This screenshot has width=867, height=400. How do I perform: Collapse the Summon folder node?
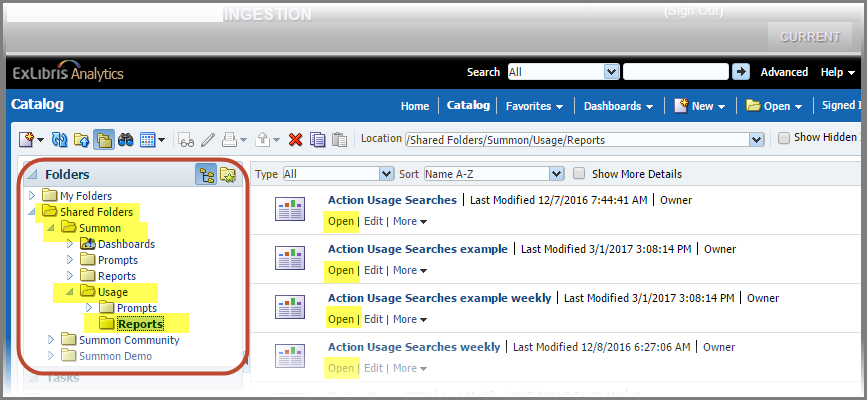tap(50, 228)
